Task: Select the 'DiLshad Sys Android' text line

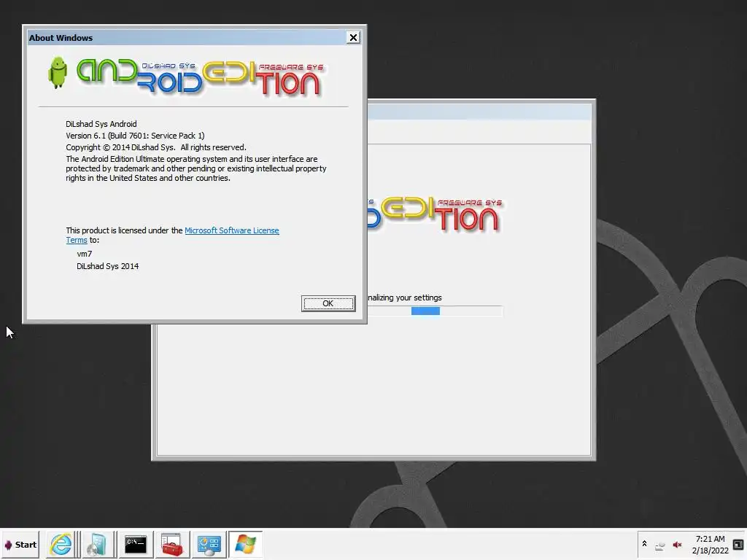Action: pyautogui.click(x=101, y=124)
